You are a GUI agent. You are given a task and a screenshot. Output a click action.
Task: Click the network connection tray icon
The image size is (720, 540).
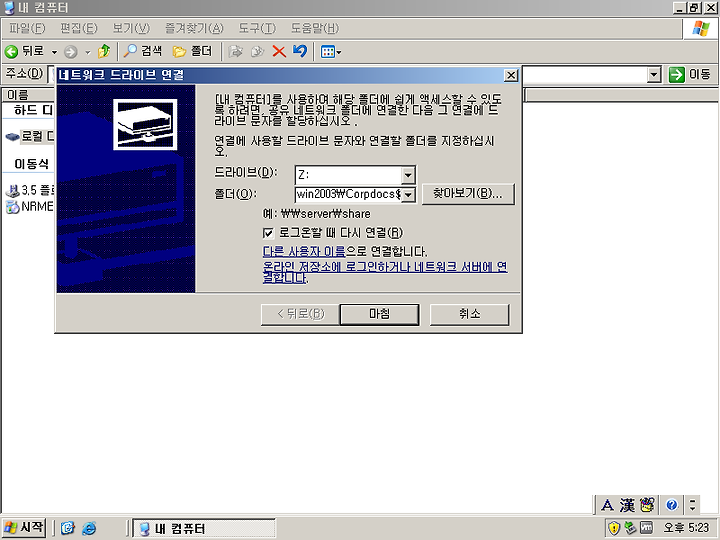click(x=630, y=528)
